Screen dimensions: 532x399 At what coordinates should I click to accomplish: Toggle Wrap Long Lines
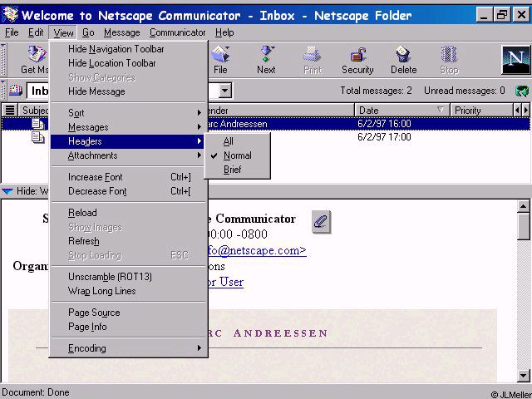(x=129, y=291)
